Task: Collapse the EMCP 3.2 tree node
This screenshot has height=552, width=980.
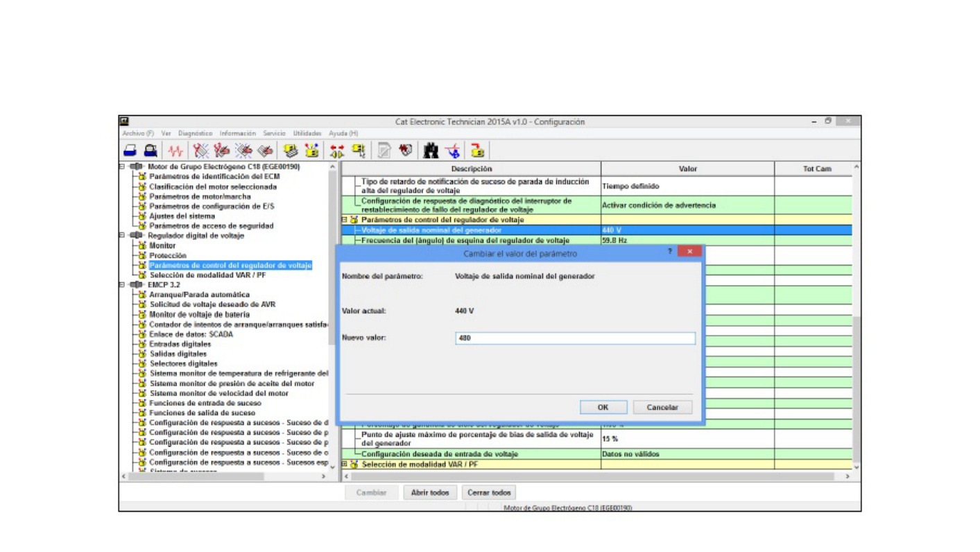Action: (122, 285)
